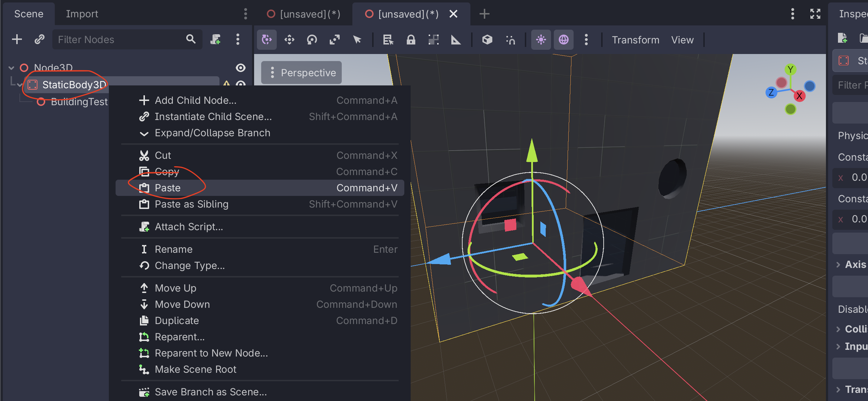Select the Move mode tool icon

point(289,40)
